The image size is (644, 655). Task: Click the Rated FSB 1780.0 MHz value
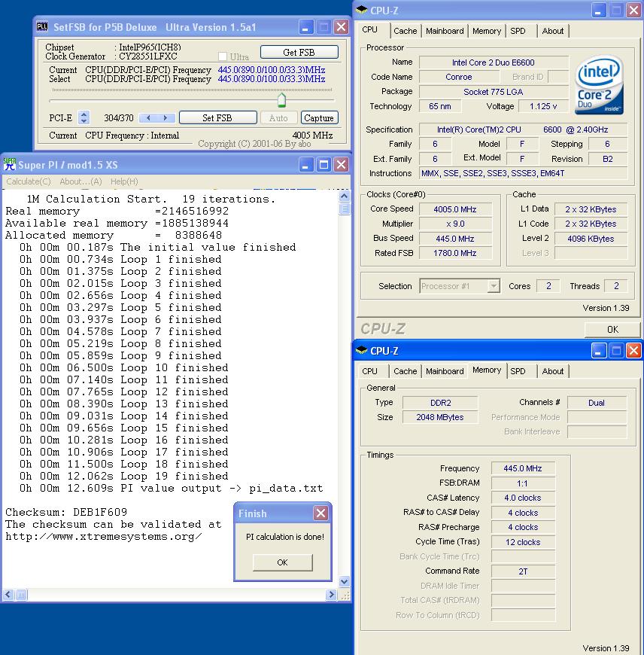(x=455, y=253)
